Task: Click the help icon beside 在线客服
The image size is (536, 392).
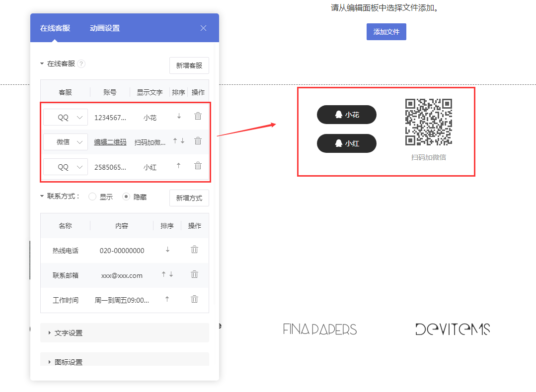Action: coord(81,64)
